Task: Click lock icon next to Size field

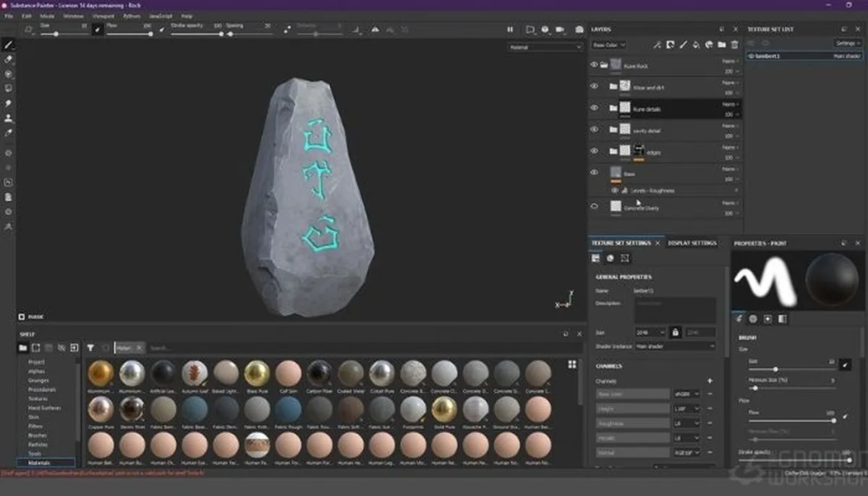Action: point(675,332)
